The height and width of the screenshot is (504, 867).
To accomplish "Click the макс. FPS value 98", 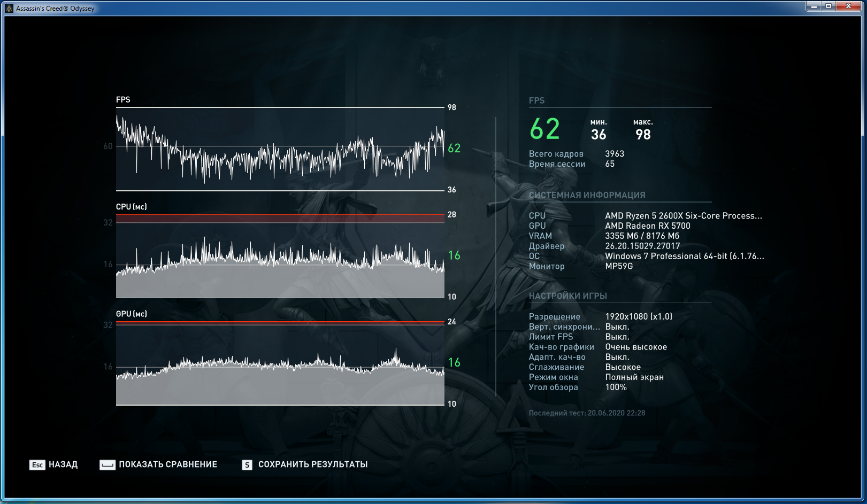I will click(643, 135).
